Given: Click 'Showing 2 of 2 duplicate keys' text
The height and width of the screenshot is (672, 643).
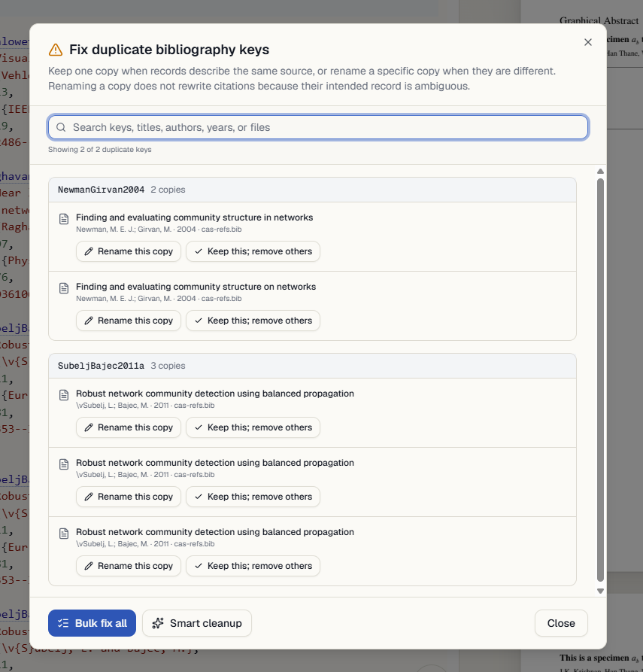Looking at the screenshot, I should click(100, 150).
